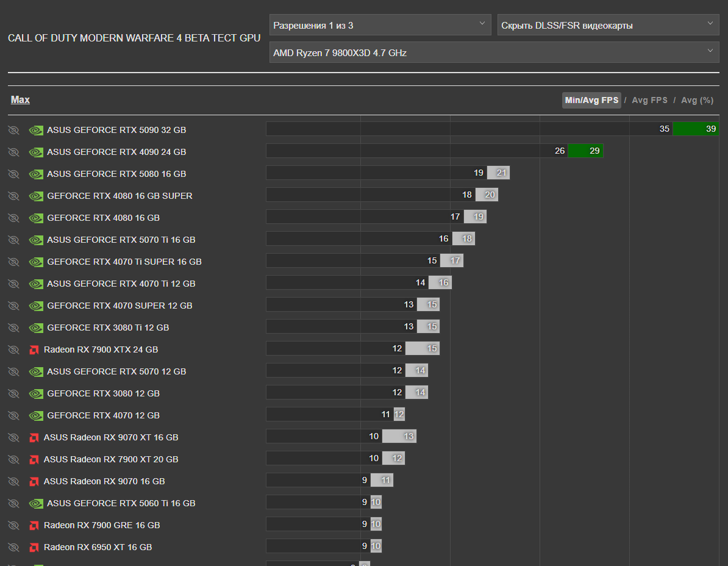
Task: Click the ASUS GEFORCE RTX 5090 32 GB label
Action: [116, 130]
